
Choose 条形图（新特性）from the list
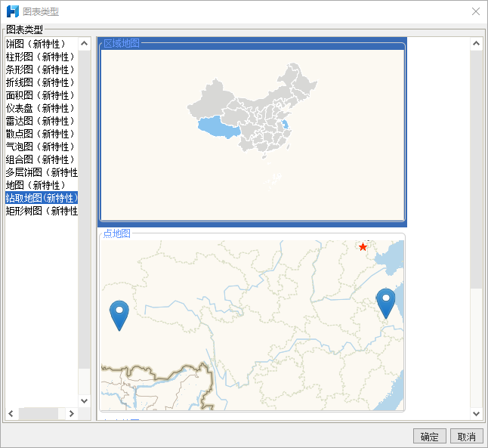(x=42, y=70)
